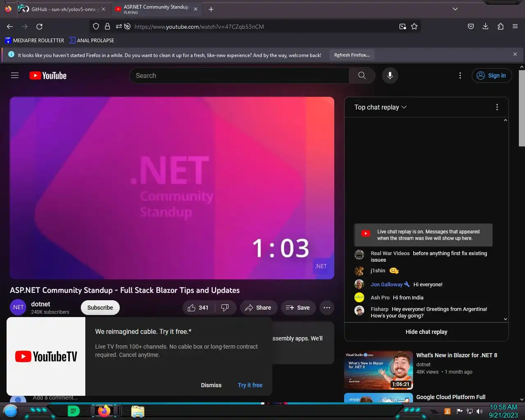Image resolution: width=525 pixels, height=420 pixels.
Task: Open the Windows Start orb
Action: pos(11,411)
